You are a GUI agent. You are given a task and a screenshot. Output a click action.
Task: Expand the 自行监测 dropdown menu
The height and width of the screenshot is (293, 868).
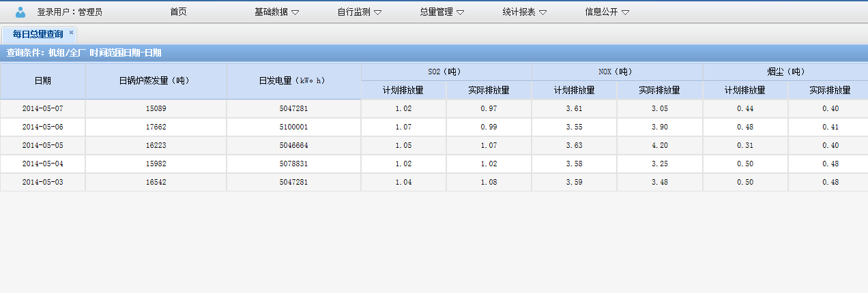click(x=359, y=12)
